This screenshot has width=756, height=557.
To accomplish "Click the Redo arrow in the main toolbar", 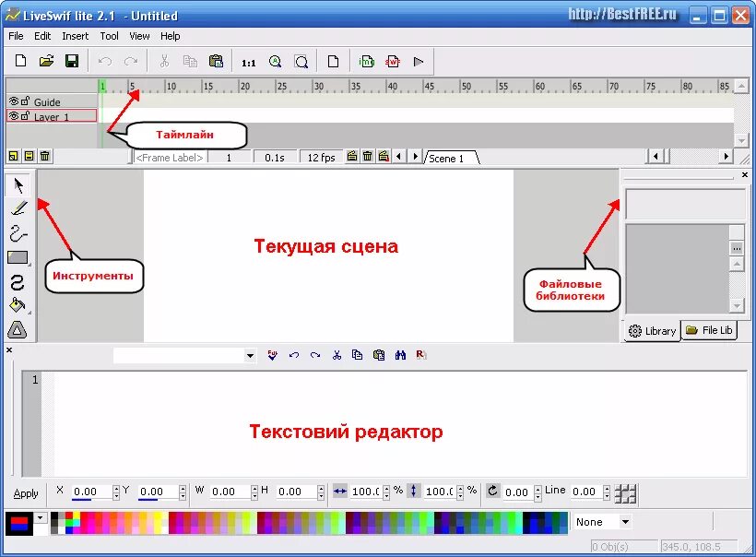I will (x=131, y=61).
